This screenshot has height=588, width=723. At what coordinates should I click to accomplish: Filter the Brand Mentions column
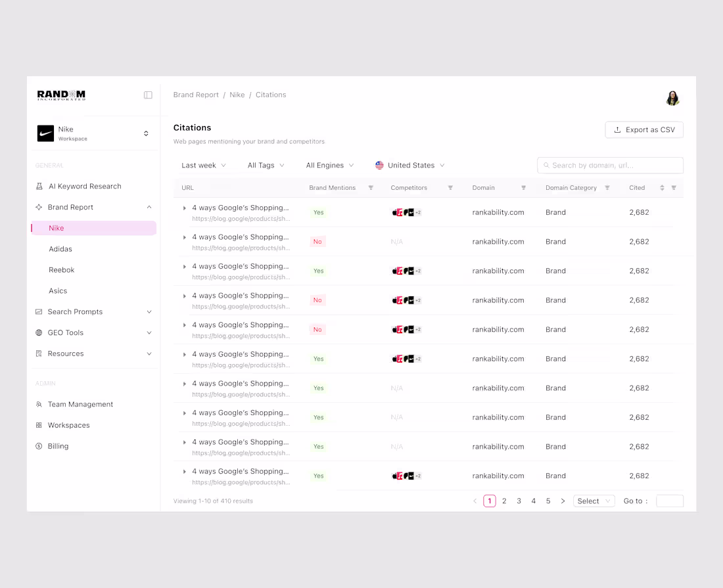coord(371,188)
